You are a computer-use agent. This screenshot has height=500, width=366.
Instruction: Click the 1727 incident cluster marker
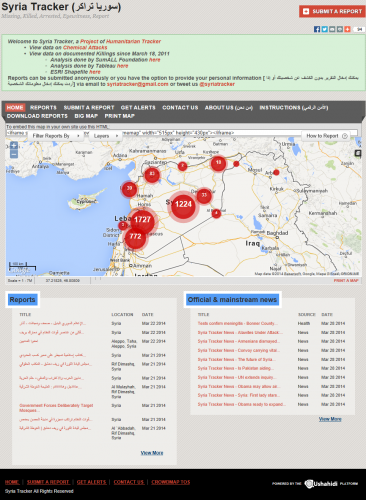point(142,220)
